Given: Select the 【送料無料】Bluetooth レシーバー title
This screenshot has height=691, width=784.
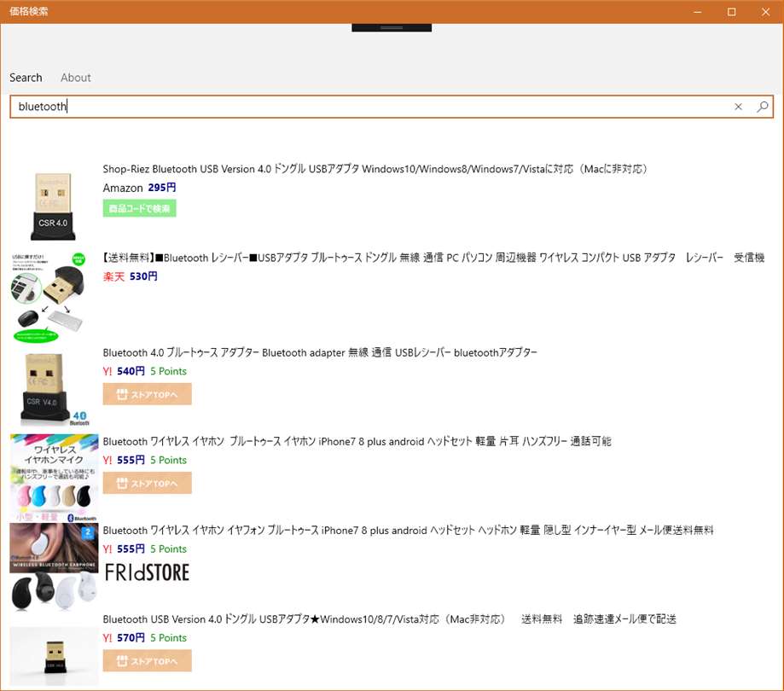Looking at the screenshot, I should 433,258.
